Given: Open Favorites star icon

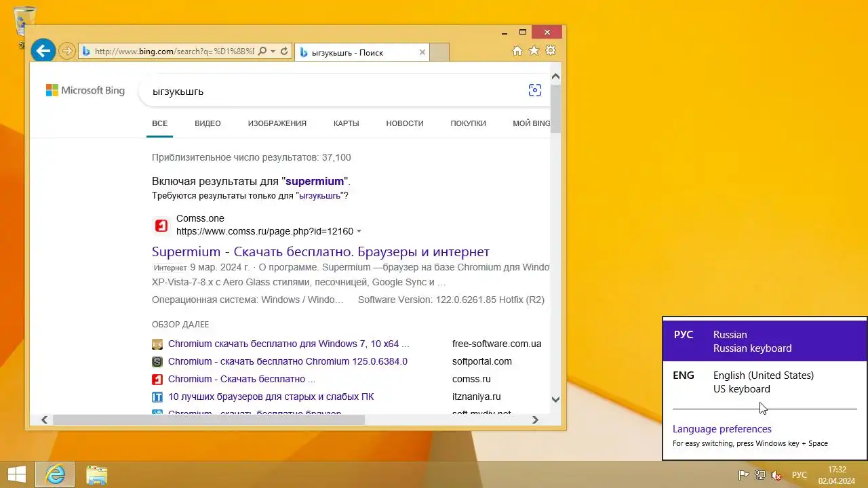Looking at the screenshot, I should point(534,51).
